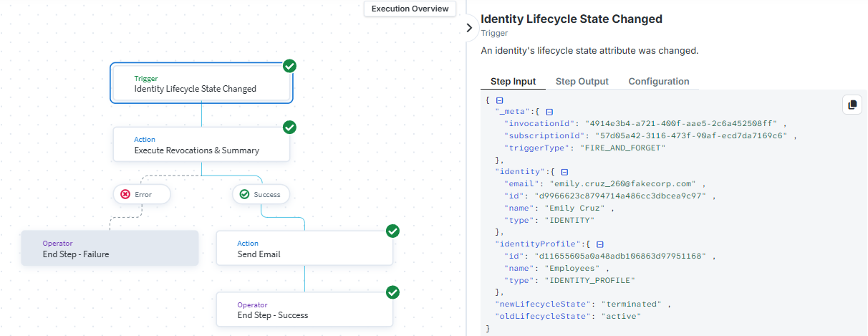Collapse the "_meta" JSON section

[x=549, y=112]
